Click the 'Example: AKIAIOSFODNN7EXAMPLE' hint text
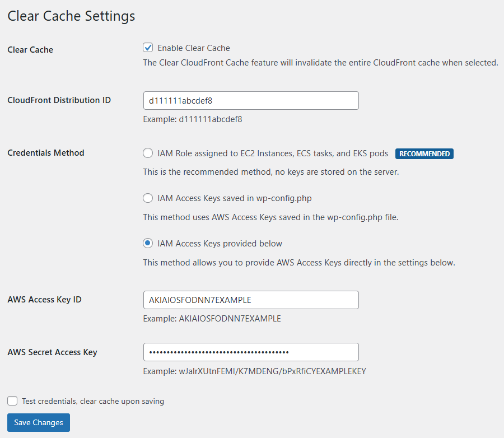 point(212,319)
